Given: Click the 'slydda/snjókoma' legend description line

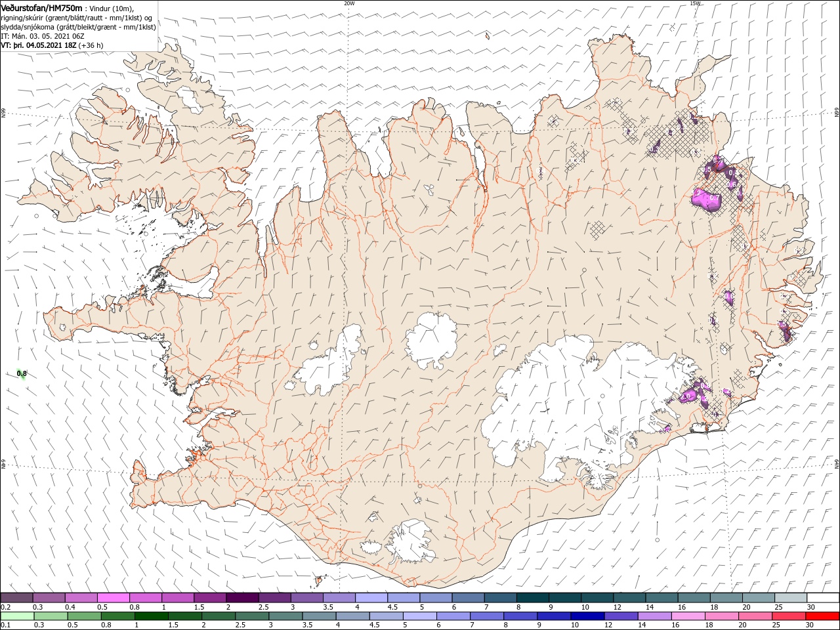Looking at the screenshot, I should (x=79, y=27).
